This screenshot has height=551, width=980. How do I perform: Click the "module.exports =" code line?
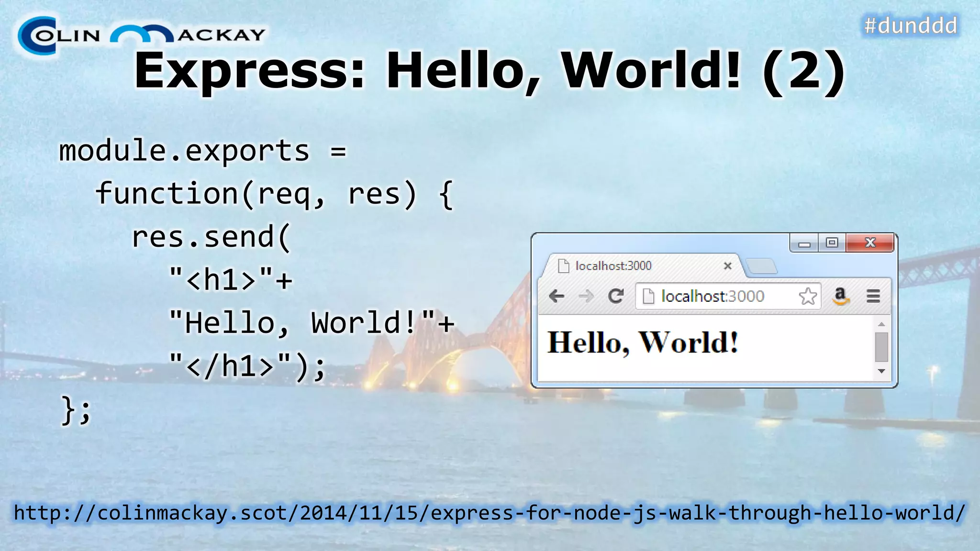coord(202,151)
